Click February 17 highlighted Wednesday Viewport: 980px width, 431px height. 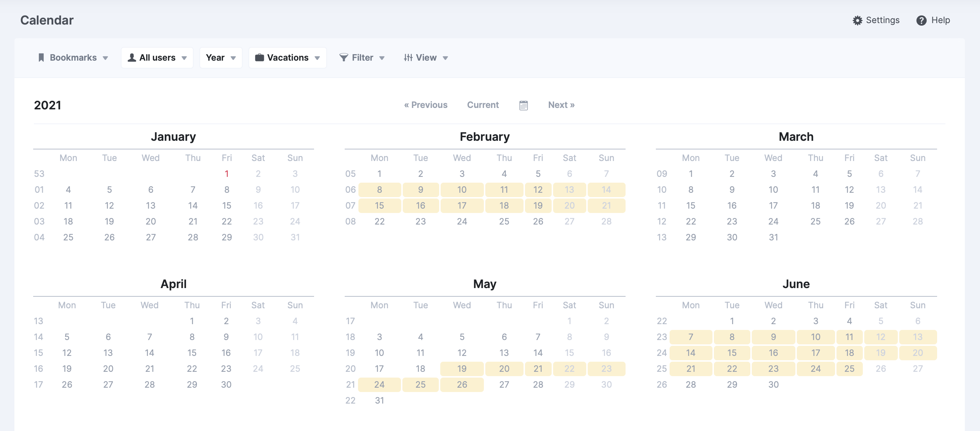click(x=462, y=206)
